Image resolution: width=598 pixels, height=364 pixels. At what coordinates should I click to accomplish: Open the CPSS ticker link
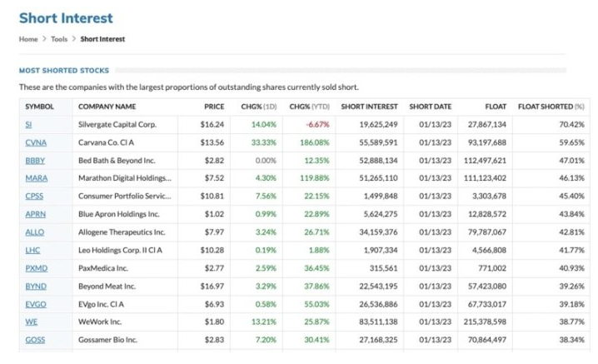coord(34,196)
